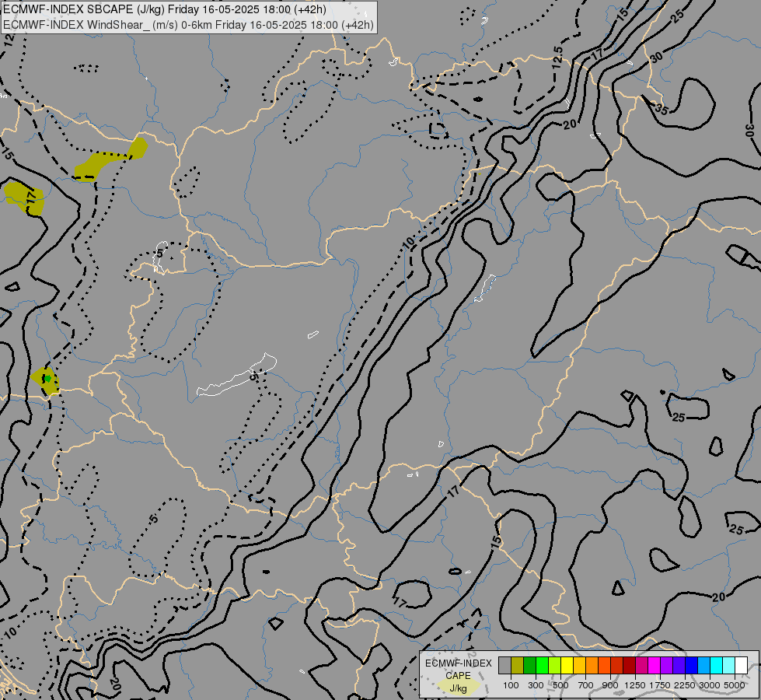The image size is (761, 700).
Task: Select the purple legend swatch
Action: [666, 666]
